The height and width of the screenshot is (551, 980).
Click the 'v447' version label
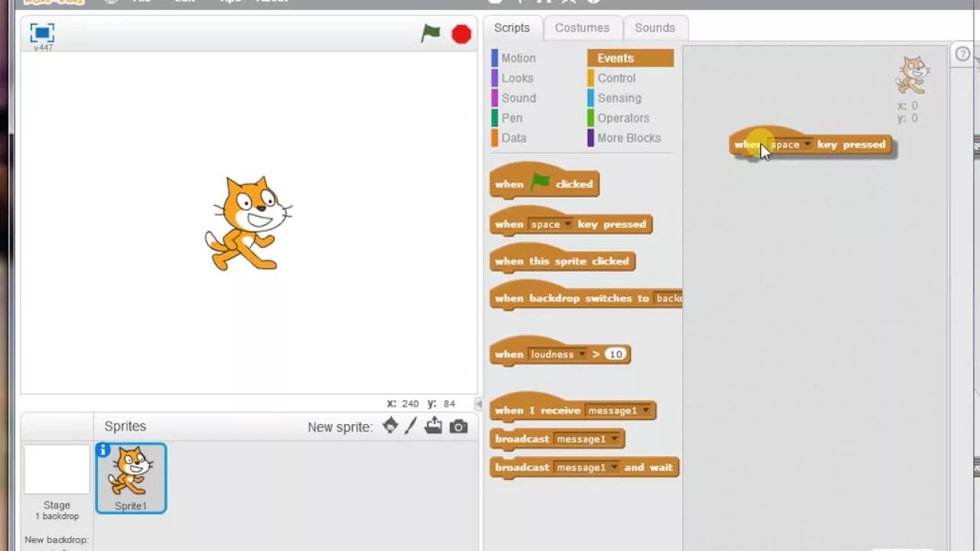pyautogui.click(x=42, y=48)
